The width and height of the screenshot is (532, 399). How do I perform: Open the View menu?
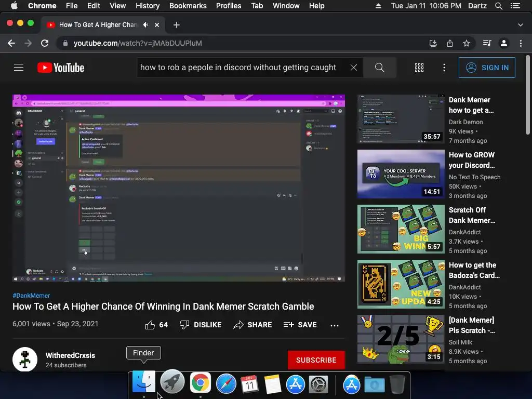118,6
